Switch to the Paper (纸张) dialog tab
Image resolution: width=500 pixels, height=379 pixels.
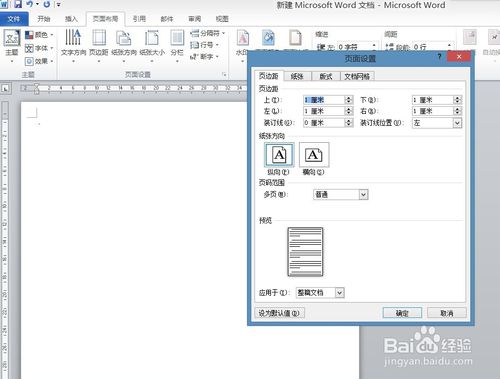pyautogui.click(x=297, y=76)
